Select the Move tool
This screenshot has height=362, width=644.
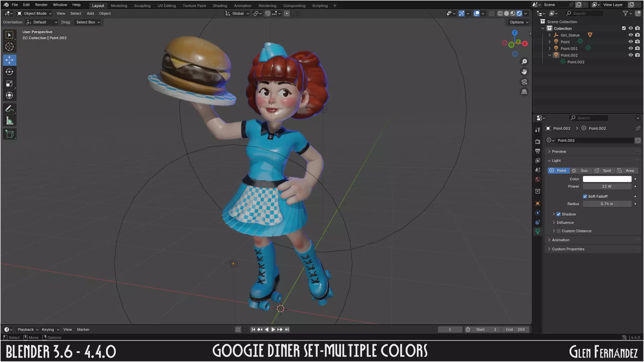[9, 60]
